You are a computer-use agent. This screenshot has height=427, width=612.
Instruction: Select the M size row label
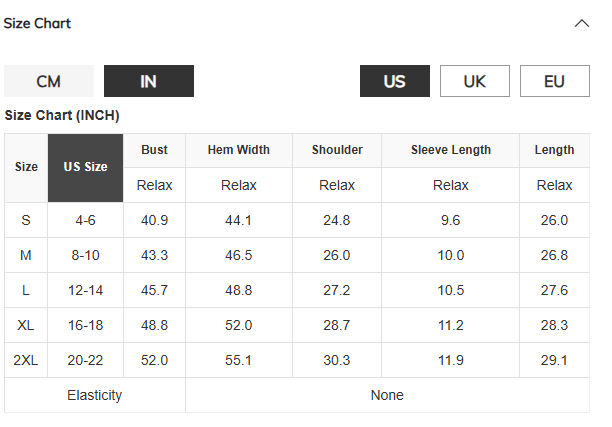(x=26, y=255)
